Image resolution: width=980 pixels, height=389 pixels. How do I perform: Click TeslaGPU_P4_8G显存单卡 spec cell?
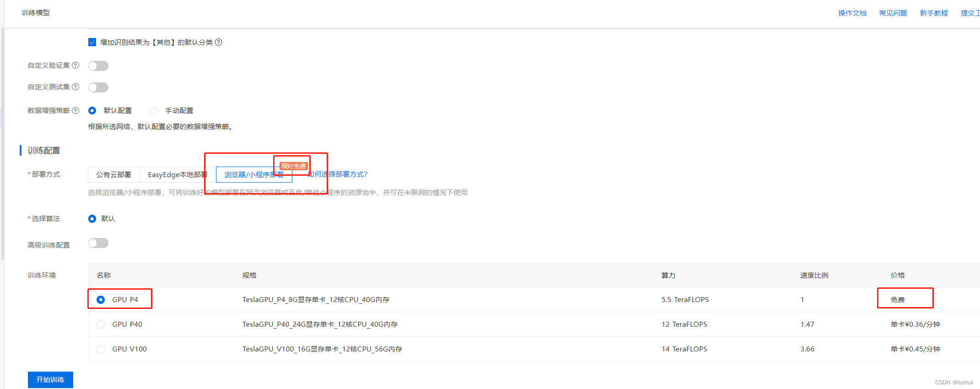316,300
